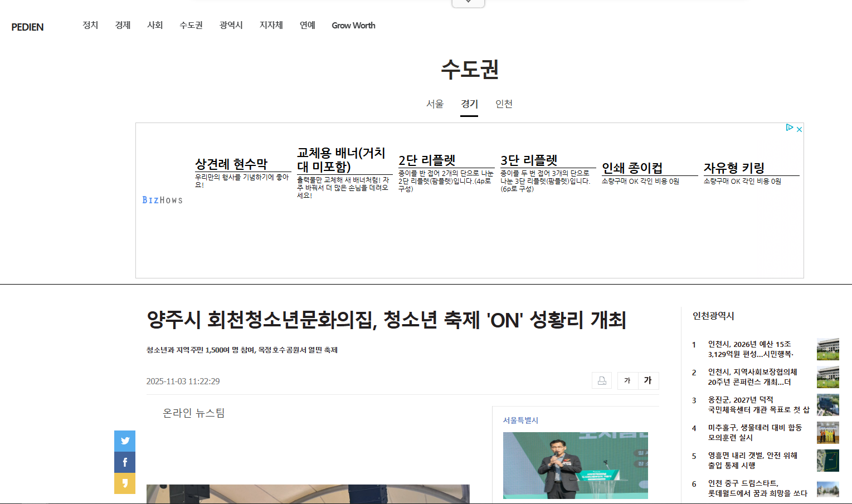Viewport: 852px width, 504px height.
Task: Close the ad with X icon
Action: coord(799,129)
